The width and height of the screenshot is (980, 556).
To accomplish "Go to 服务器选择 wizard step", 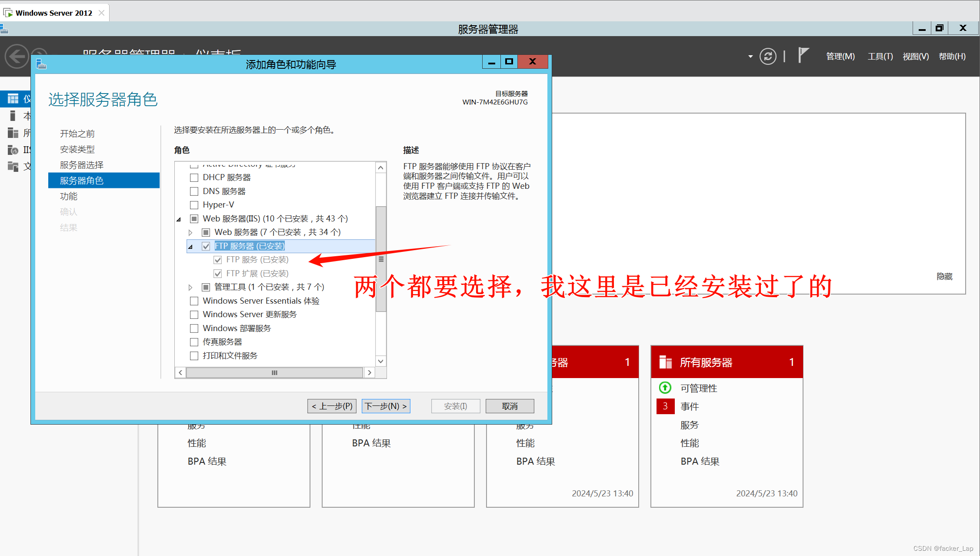I will [82, 165].
